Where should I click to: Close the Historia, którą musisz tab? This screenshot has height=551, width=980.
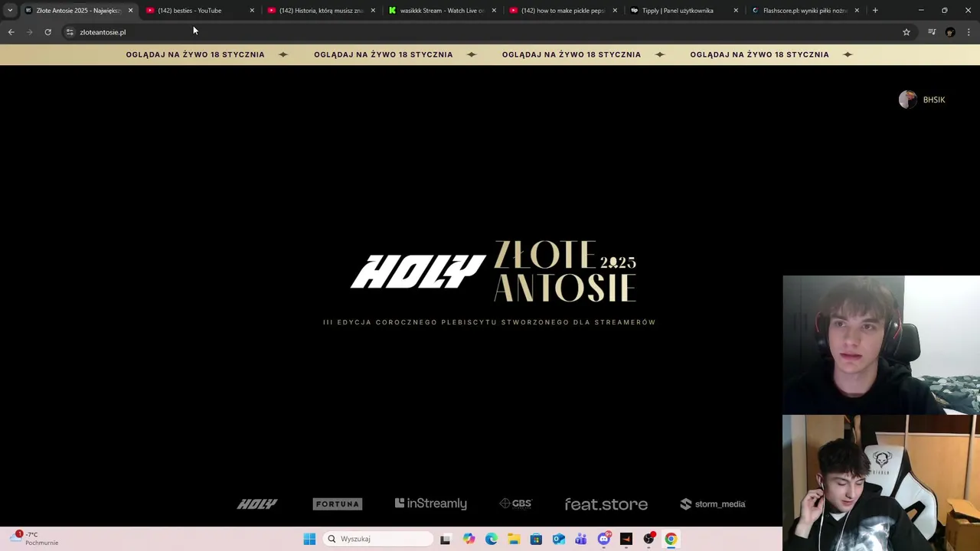(x=373, y=11)
